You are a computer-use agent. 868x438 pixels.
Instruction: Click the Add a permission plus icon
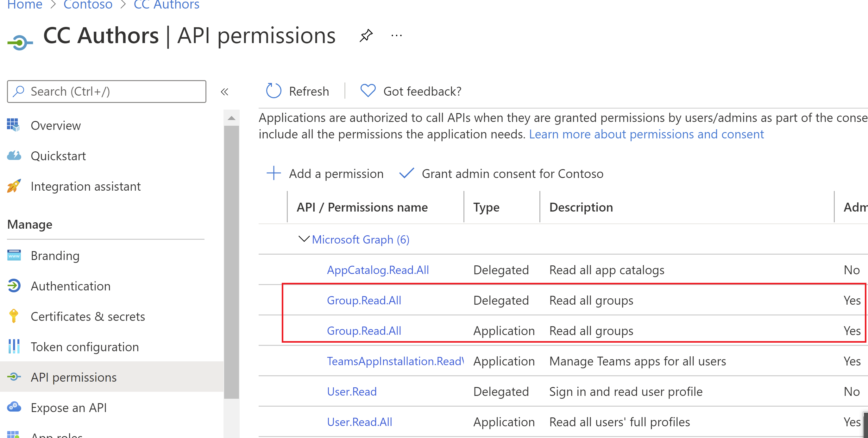click(274, 173)
